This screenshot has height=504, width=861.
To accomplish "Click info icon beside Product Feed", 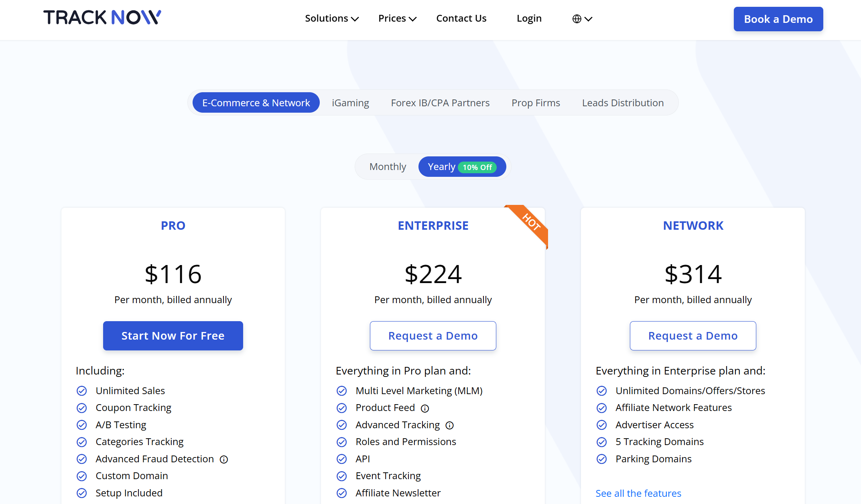I will [425, 409].
